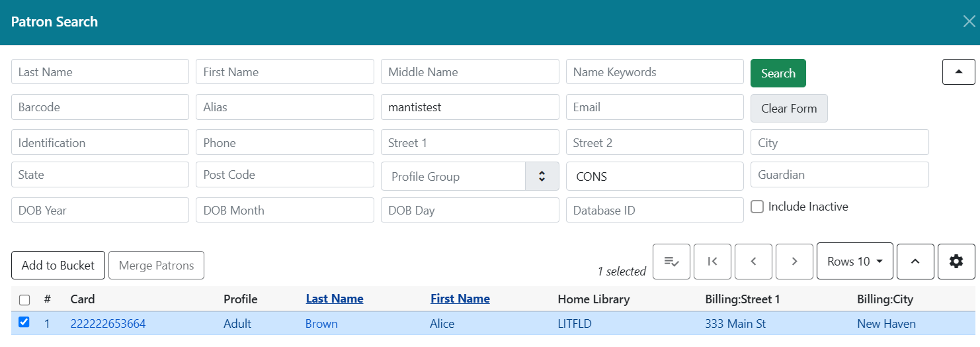Sort results by First Name column
Image resolution: width=980 pixels, height=347 pixels.
pos(460,299)
